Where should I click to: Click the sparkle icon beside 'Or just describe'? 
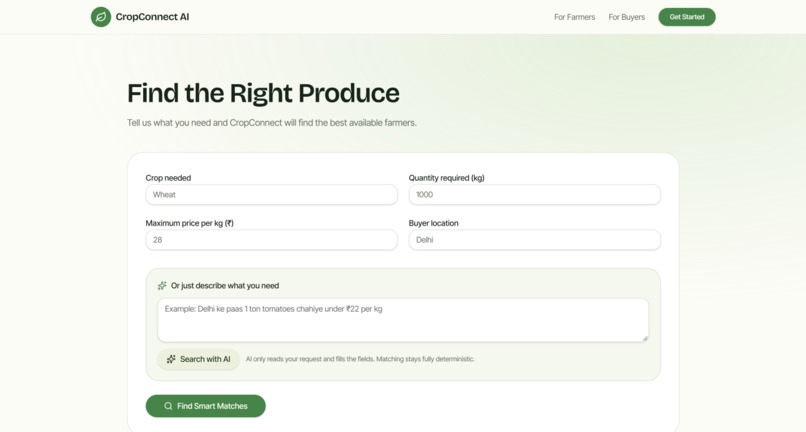[162, 285]
